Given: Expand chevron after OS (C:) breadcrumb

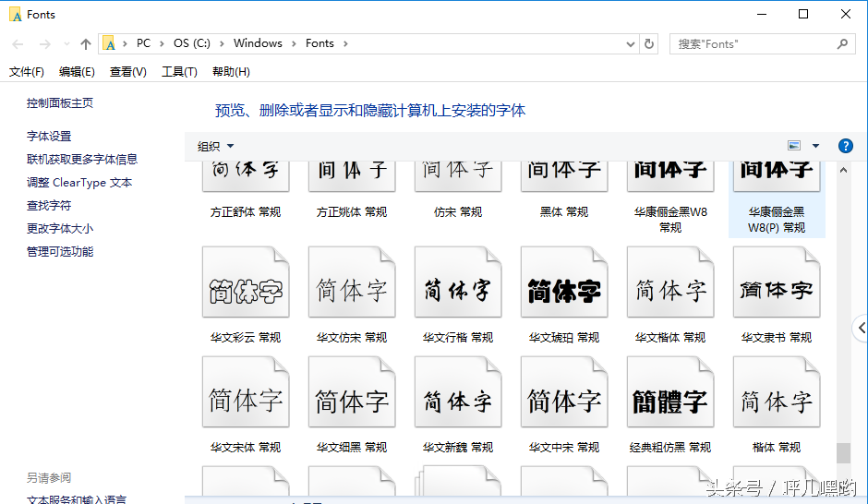Looking at the screenshot, I should tap(222, 43).
